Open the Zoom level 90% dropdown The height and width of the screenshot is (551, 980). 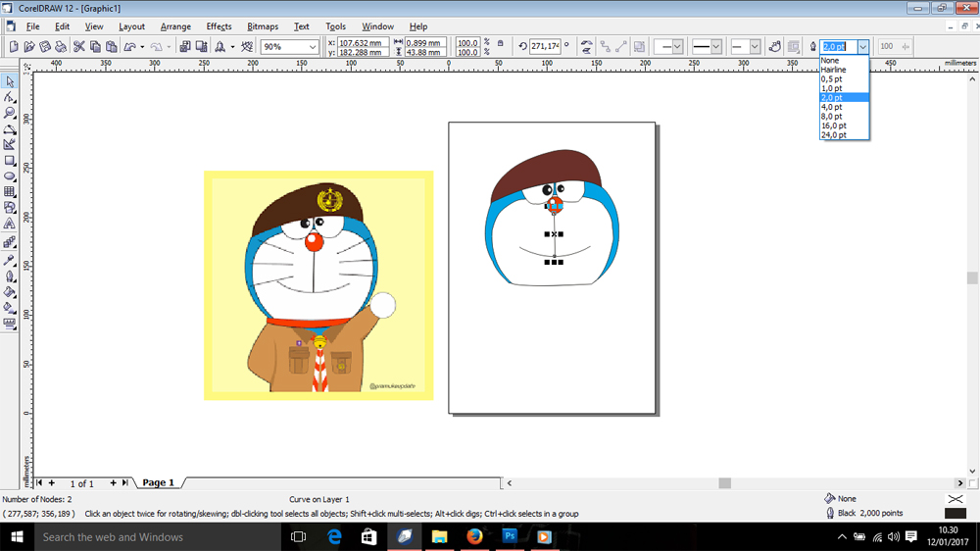tap(312, 47)
